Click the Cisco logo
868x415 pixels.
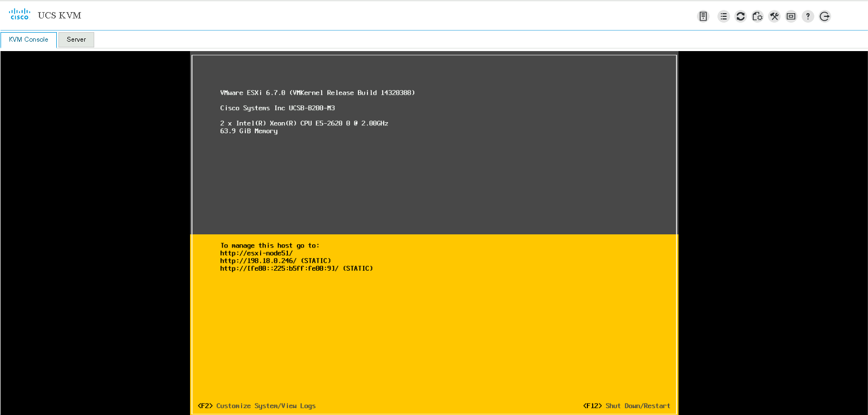(x=19, y=14)
